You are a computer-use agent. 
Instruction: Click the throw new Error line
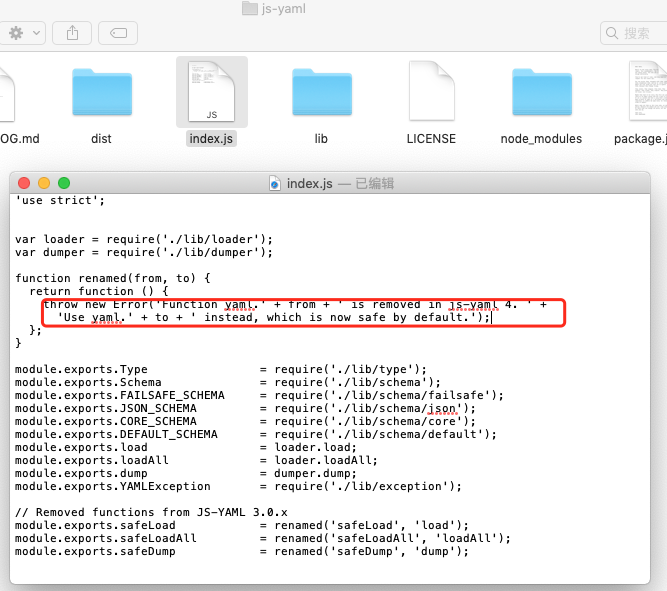tap(295, 305)
